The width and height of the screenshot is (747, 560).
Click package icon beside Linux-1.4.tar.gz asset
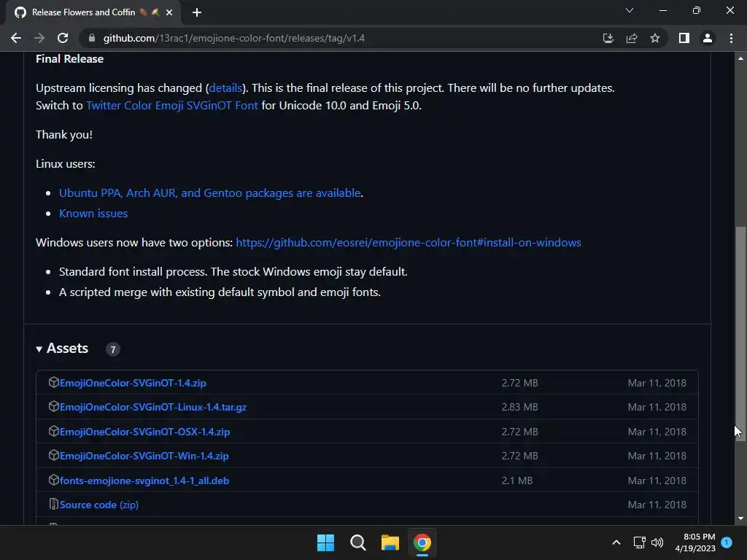[53, 406]
